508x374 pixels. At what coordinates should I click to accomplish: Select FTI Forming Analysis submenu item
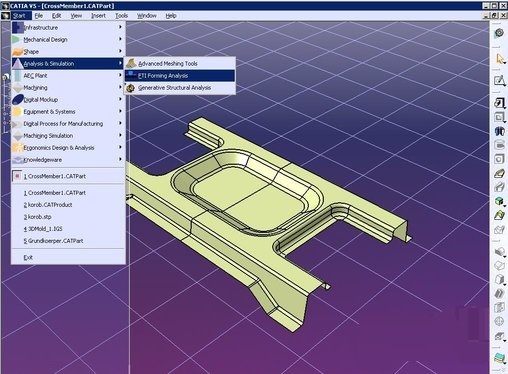tap(180, 75)
